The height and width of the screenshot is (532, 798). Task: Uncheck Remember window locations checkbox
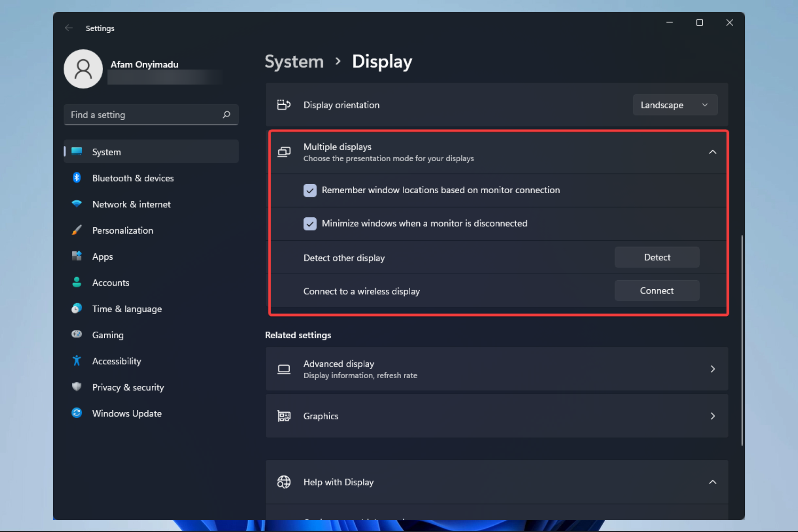pos(310,190)
